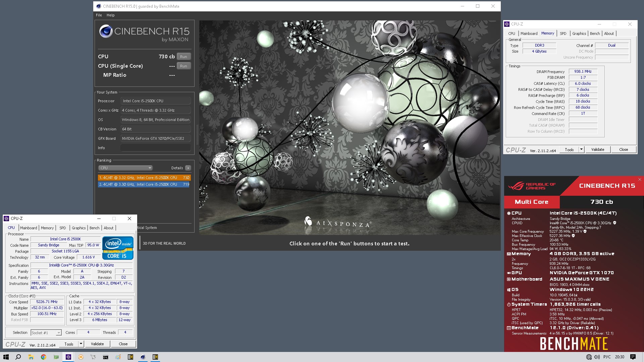Viewport: 644px width, 362px height.
Task: Expand the Ranking CPU dropdown
Action: [x=125, y=168]
